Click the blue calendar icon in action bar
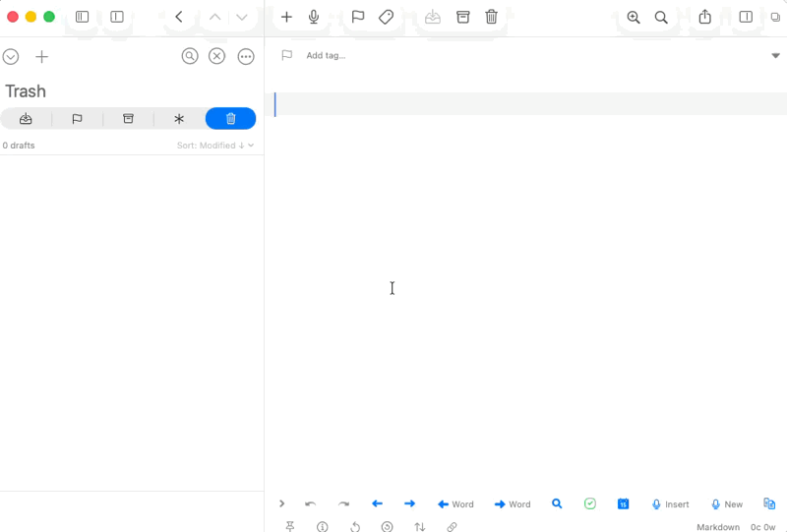The height and width of the screenshot is (532, 787). click(623, 504)
